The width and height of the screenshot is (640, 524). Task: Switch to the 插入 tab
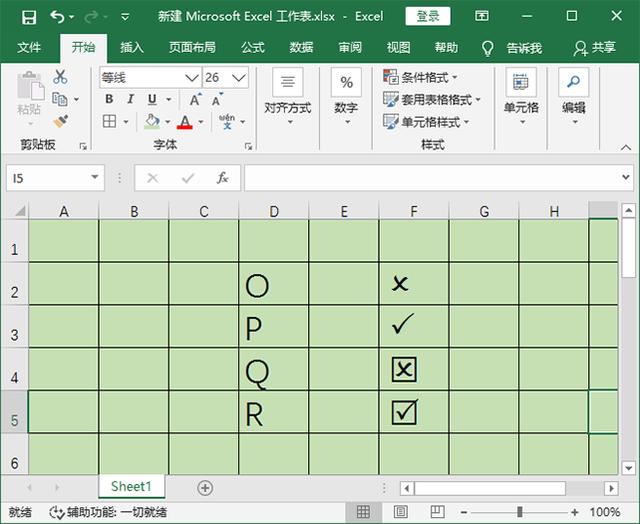pyautogui.click(x=131, y=48)
